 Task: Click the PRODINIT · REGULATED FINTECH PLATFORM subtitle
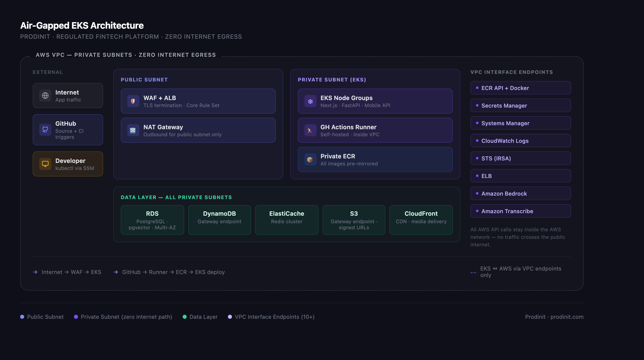point(131,37)
